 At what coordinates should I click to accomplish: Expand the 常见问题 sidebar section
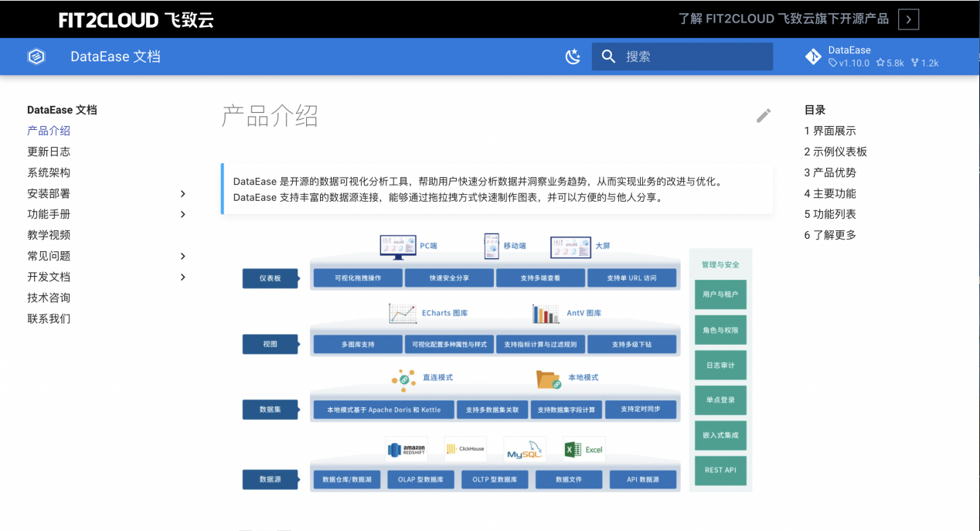(x=182, y=256)
